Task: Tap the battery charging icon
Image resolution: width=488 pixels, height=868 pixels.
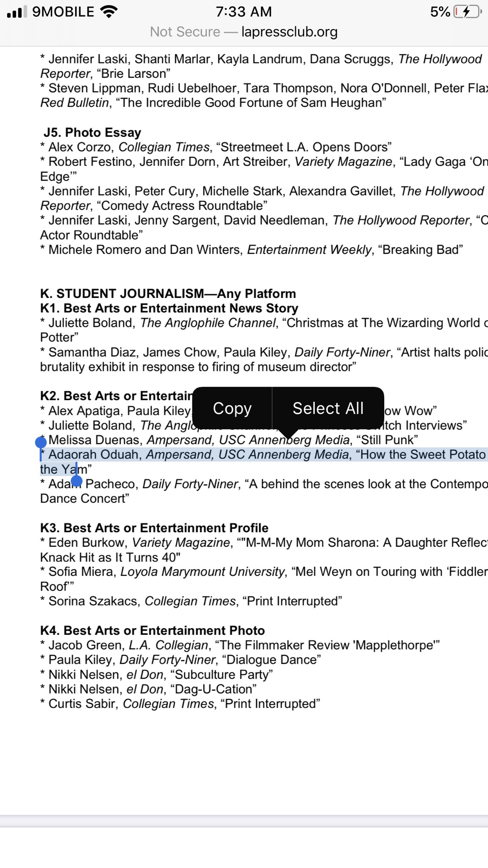Action: point(467,12)
